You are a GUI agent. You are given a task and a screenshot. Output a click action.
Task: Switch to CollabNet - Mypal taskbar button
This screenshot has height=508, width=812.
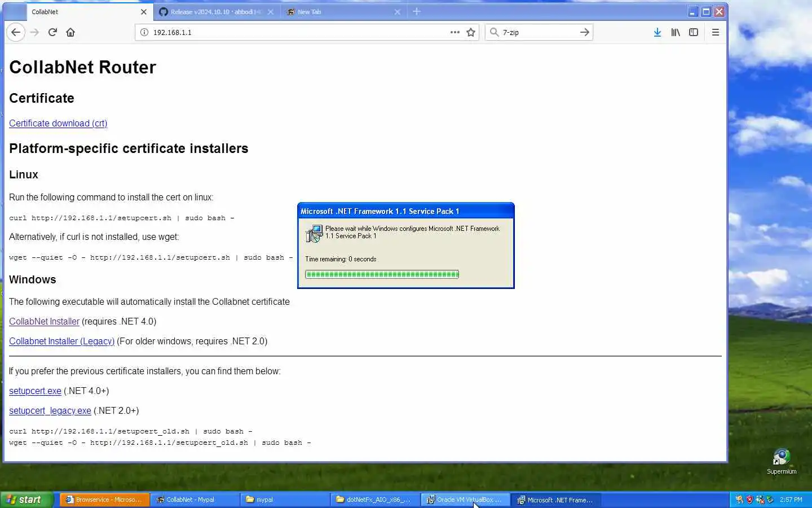pyautogui.click(x=195, y=500)
